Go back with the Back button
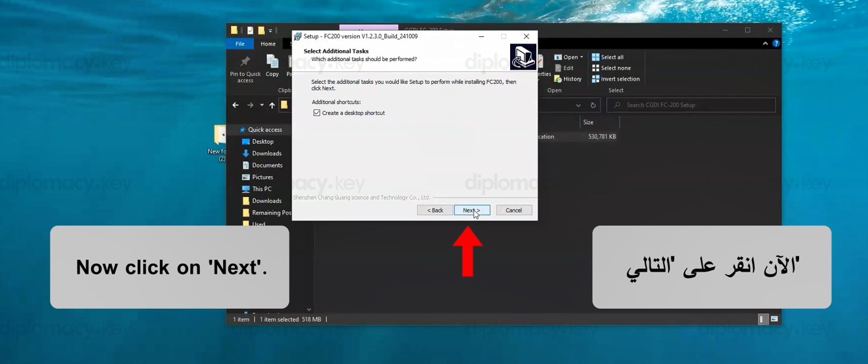 click(x=435, y=210)
